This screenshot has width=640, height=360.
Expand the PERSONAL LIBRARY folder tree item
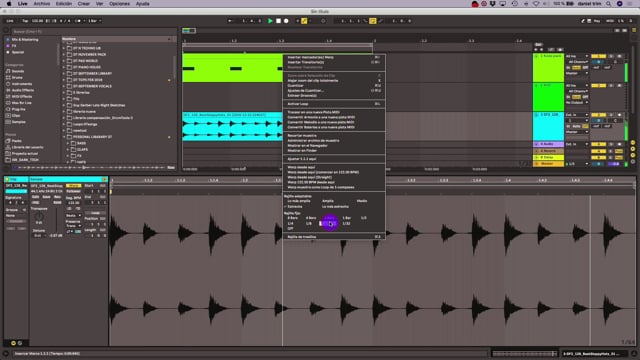[64, 137]
